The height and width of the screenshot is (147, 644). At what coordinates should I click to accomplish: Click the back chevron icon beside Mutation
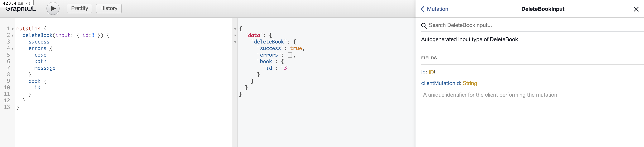click(422, 9)
